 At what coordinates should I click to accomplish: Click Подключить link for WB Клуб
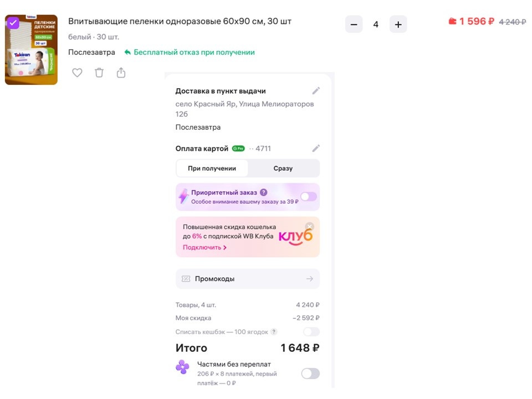tap(204, 247)
